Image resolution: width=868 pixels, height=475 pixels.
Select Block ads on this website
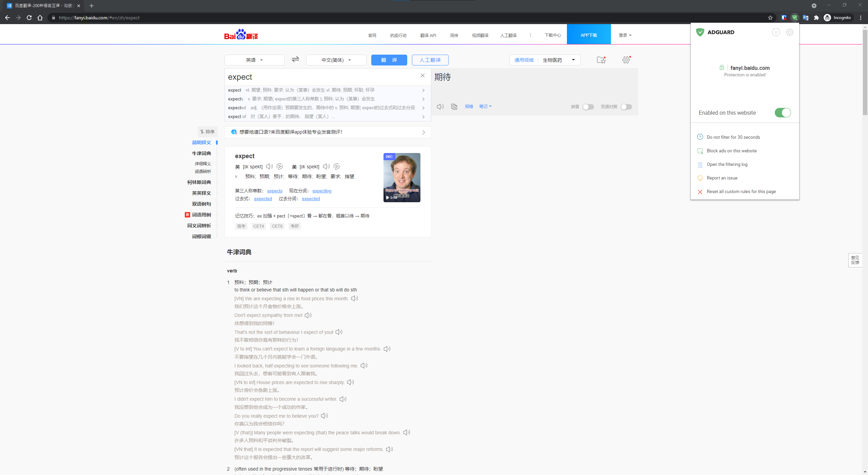[731, 151]
